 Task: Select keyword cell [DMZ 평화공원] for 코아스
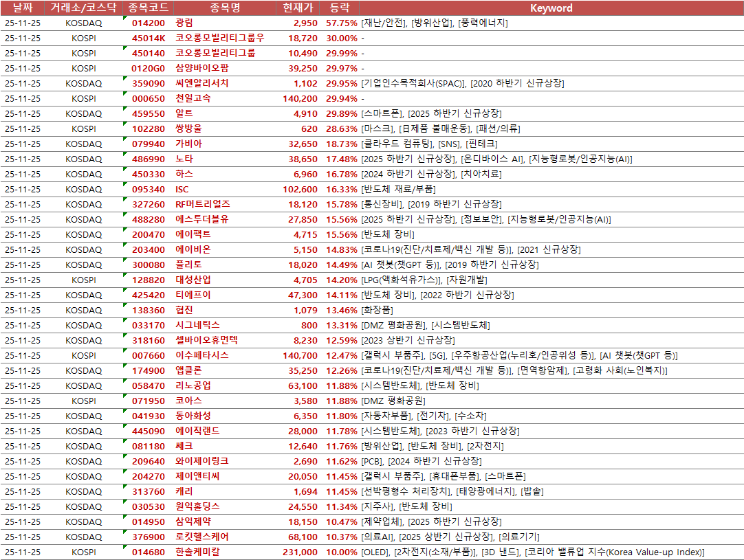coord(393,401)
